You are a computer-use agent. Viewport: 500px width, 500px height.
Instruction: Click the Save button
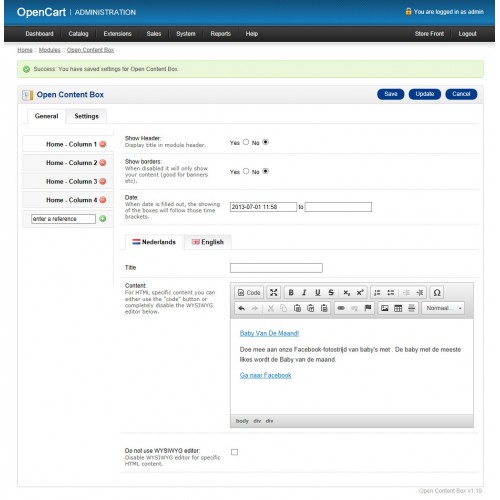click(390, 94)
